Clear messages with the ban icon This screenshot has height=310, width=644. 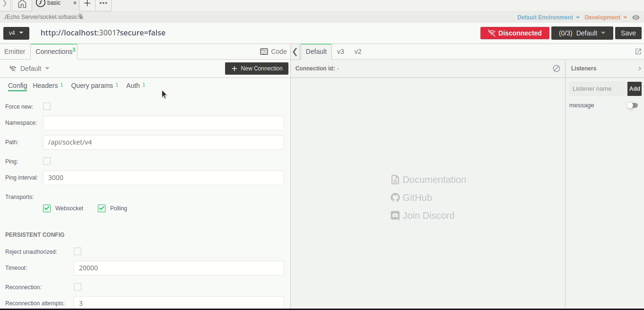coord(557,69)
